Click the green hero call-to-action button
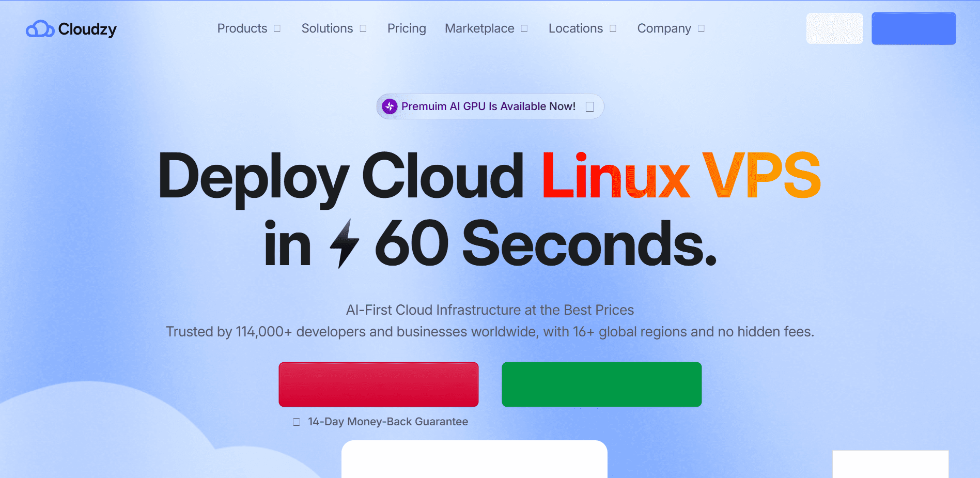 (x=602, y=384)
